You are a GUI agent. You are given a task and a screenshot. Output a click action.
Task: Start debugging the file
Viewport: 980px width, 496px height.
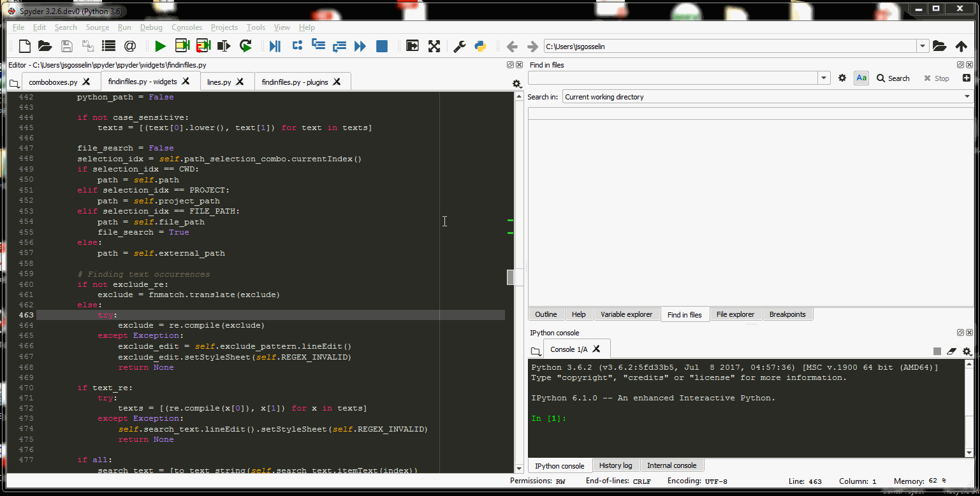(275, 46)
